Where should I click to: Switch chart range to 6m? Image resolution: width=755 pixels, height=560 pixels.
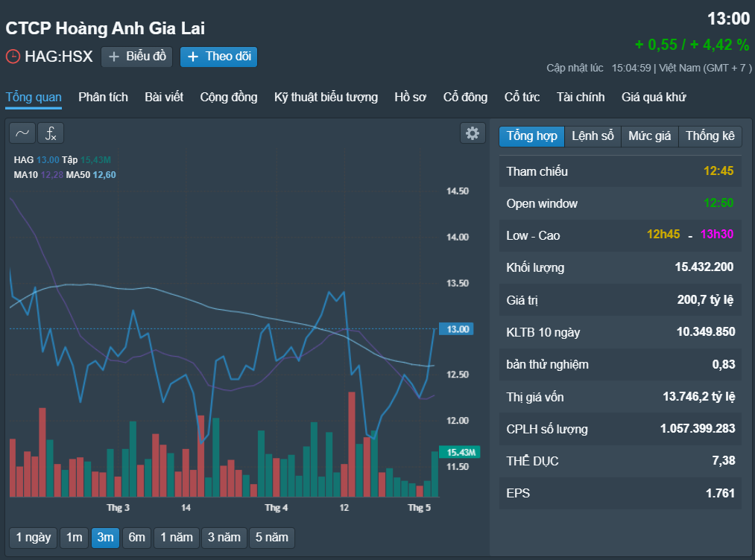(136, 538)
